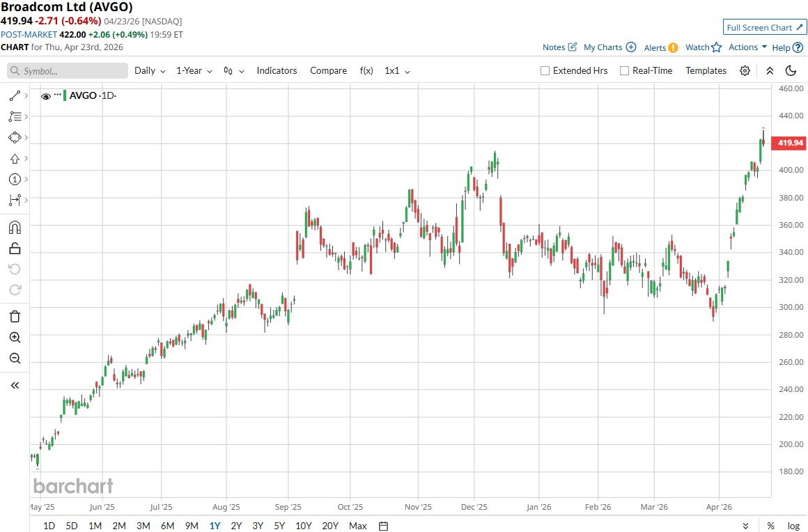Open Templates menu
808x532 pixels.
[706, 71]
